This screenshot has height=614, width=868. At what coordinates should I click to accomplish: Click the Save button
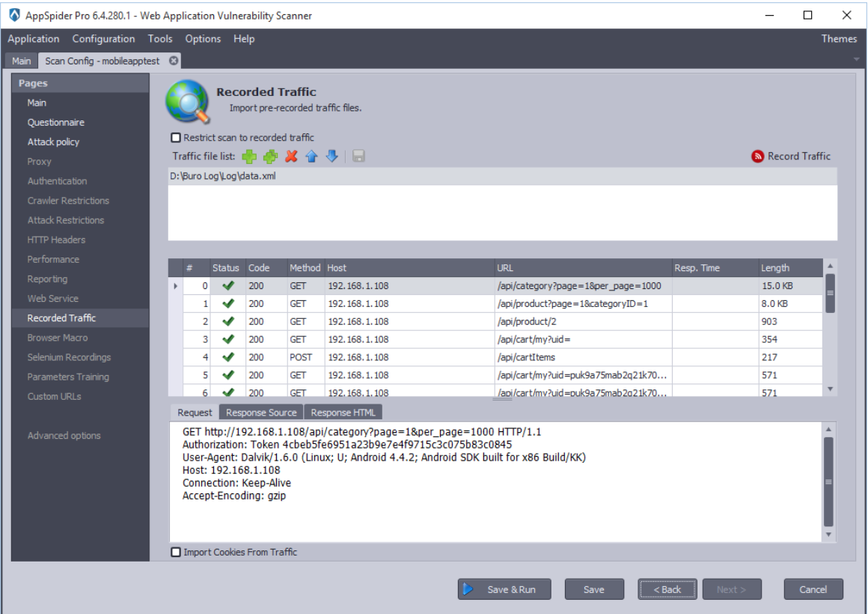[594, 589]
